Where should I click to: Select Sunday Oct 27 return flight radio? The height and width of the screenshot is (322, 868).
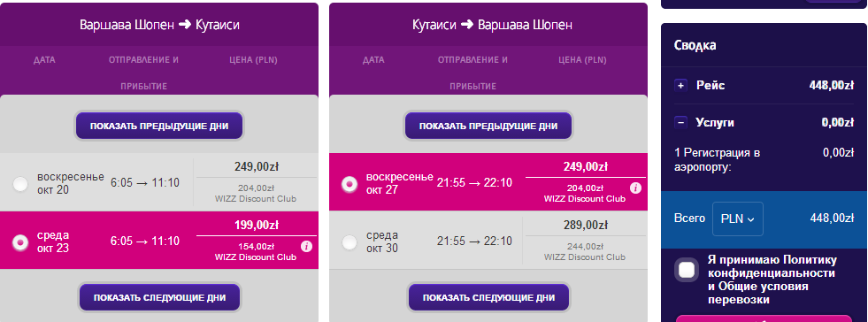click(x=350, y=184)
